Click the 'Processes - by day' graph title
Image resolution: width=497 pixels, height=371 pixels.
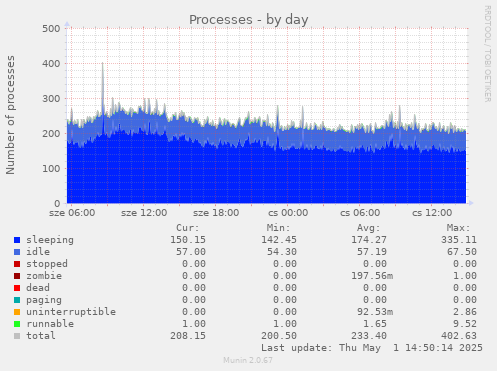click(249, 20)
